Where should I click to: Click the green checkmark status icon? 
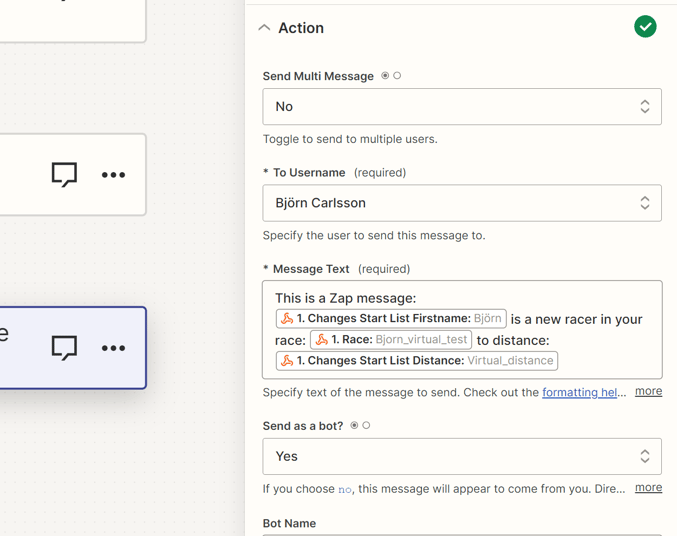645,27
